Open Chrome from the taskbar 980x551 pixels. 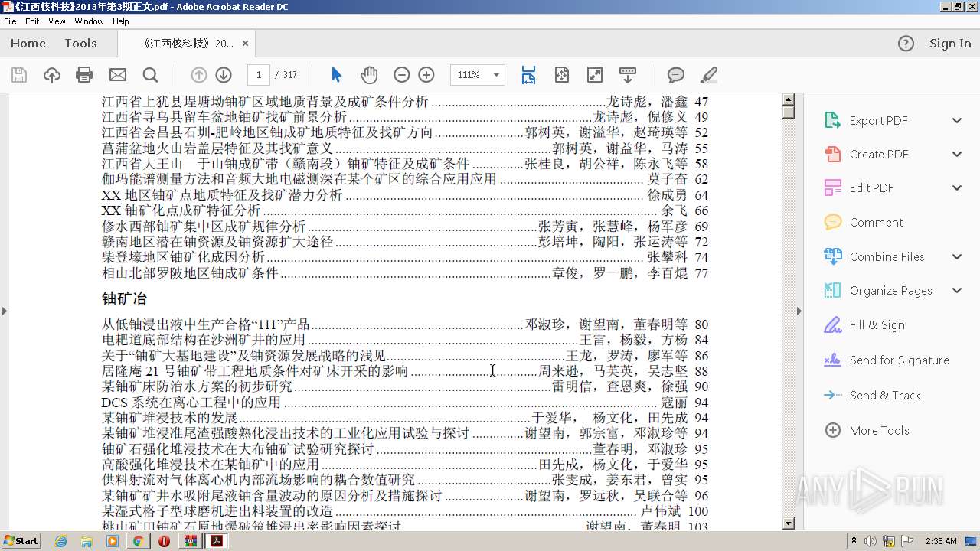pyautogui.click(x=138, y=541)
